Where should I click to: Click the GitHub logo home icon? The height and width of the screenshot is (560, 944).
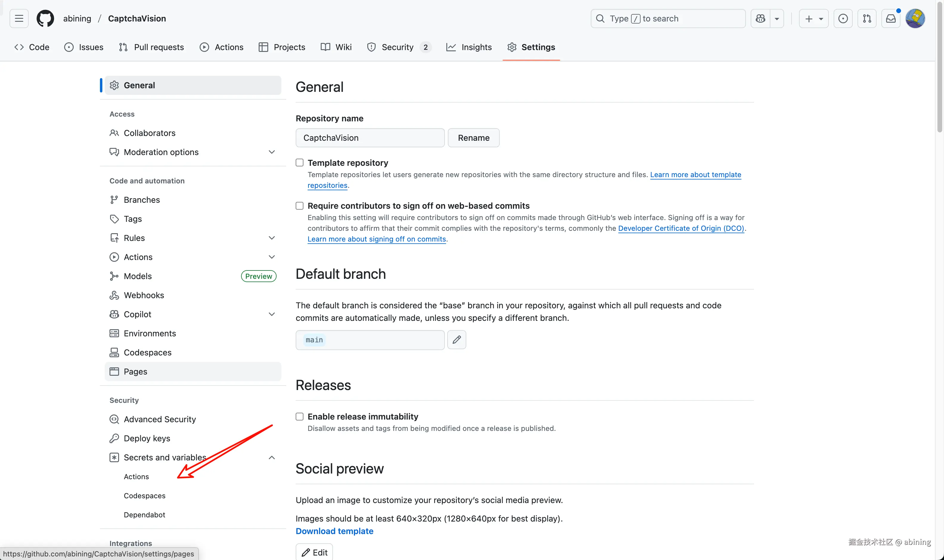click(x=45, y=18)
